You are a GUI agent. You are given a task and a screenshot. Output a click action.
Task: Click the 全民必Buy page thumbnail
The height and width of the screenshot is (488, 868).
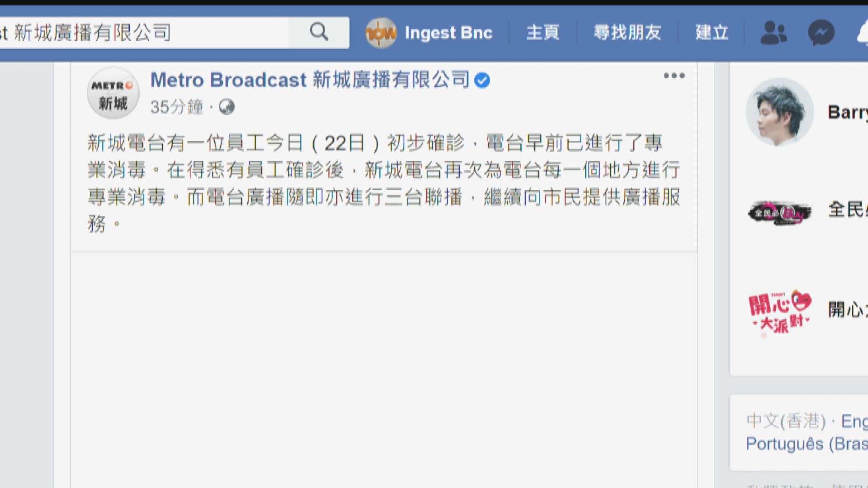click(x=779, y=212)
